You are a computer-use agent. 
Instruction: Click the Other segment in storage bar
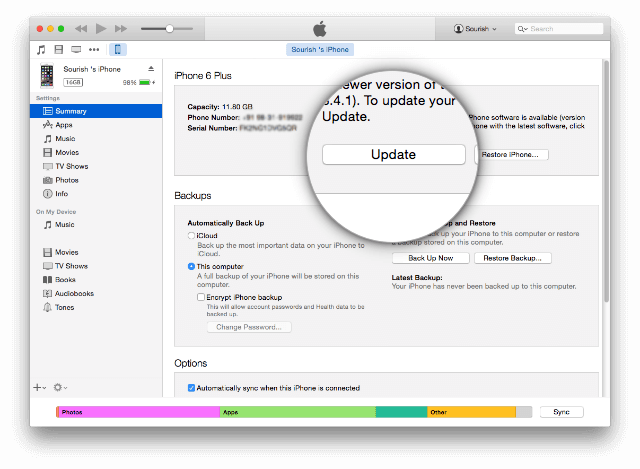coord(471,412)
